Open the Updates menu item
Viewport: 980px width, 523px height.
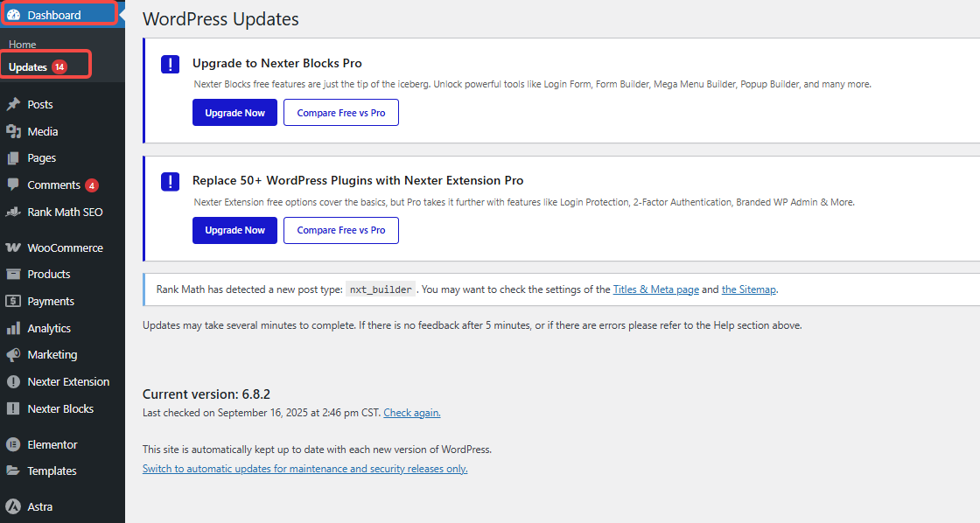pos(31,65)
